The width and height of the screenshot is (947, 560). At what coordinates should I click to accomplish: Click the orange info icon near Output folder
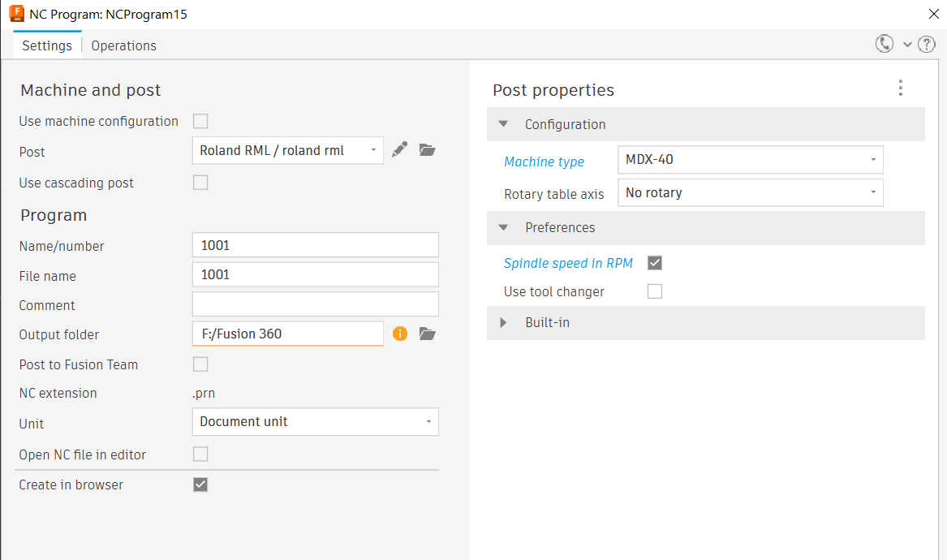399,334
